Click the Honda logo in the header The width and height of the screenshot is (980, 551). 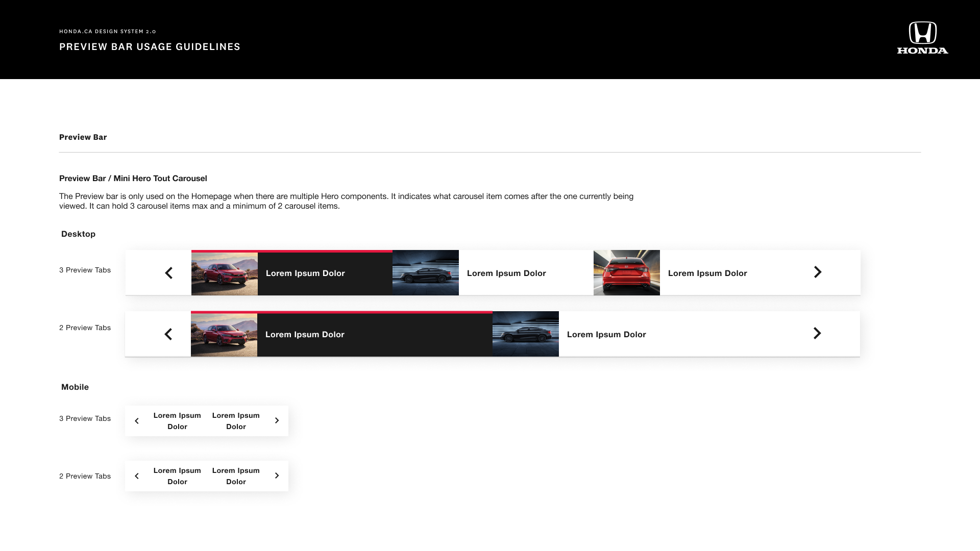click(x=923, y=38)
